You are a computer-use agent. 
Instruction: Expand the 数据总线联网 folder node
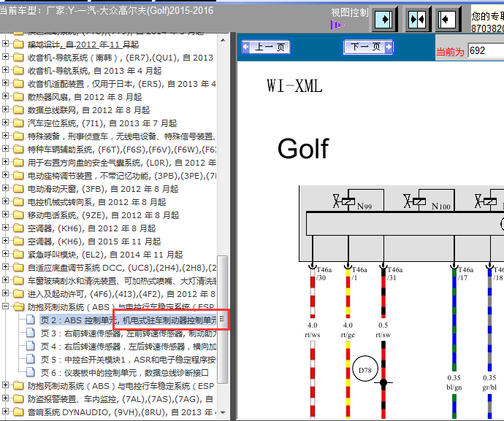pyautogui.click(x=5, y=109)
